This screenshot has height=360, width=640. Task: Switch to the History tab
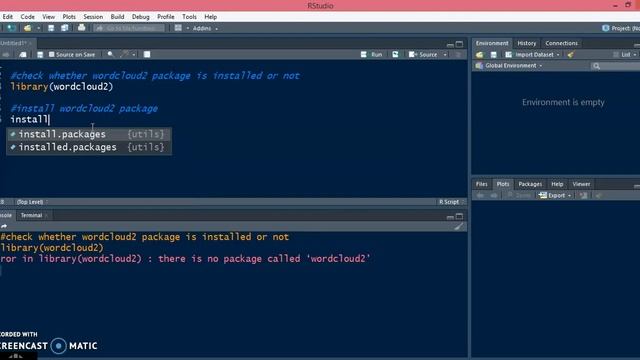pyautogui.click(x=527, y=43)
